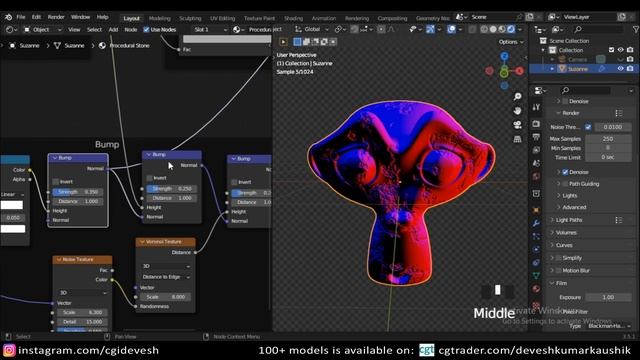Click the Film Exposure 1.00 field

(608, 297)
